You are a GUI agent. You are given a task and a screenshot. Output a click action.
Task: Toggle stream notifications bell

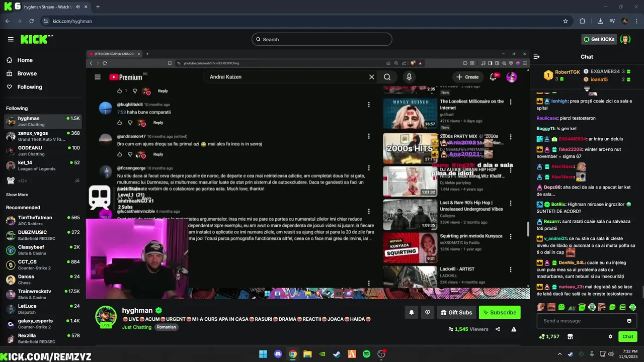pos(412,312)
